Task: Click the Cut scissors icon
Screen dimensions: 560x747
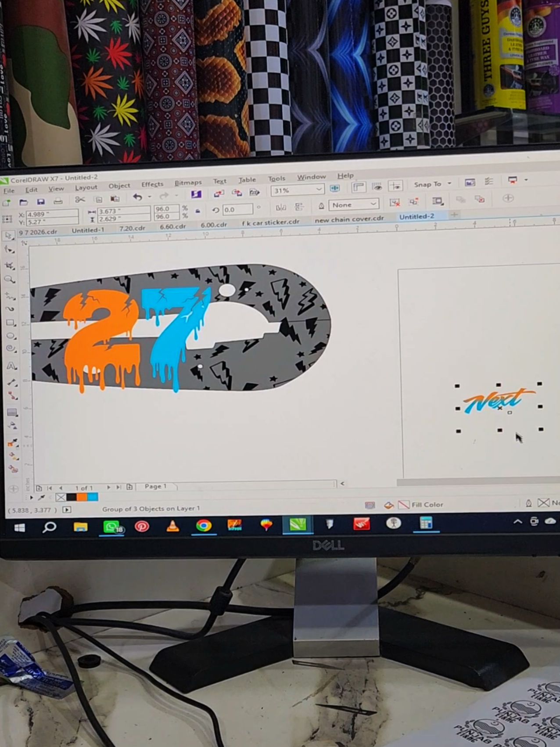Action: (x=80, y=200)
